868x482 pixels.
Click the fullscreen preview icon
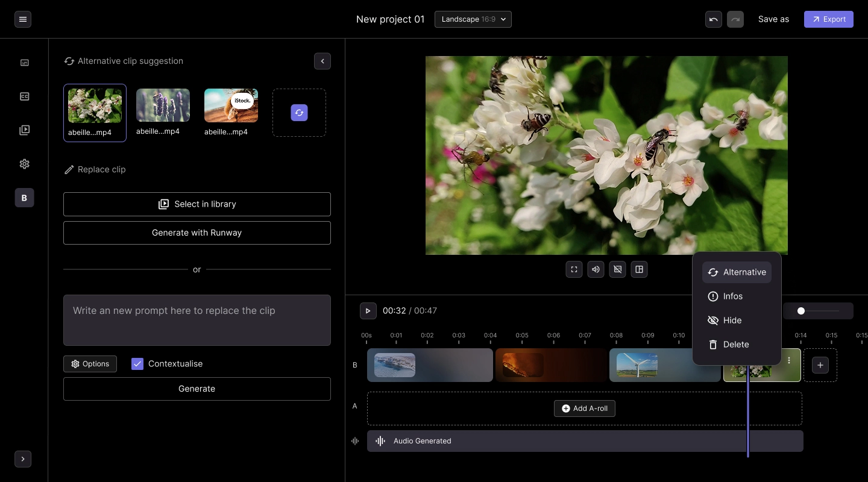574,269
